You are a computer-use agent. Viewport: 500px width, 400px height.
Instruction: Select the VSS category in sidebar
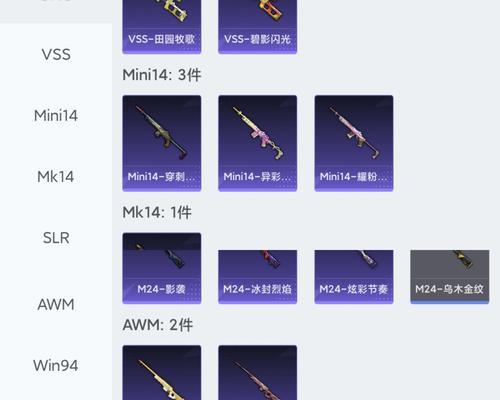pos(56,54)
